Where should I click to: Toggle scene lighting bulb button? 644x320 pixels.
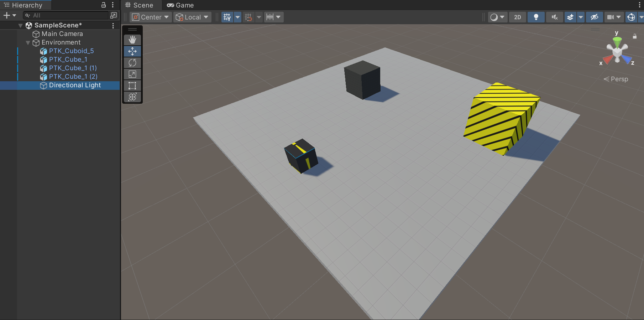click(x=536, y=17)
